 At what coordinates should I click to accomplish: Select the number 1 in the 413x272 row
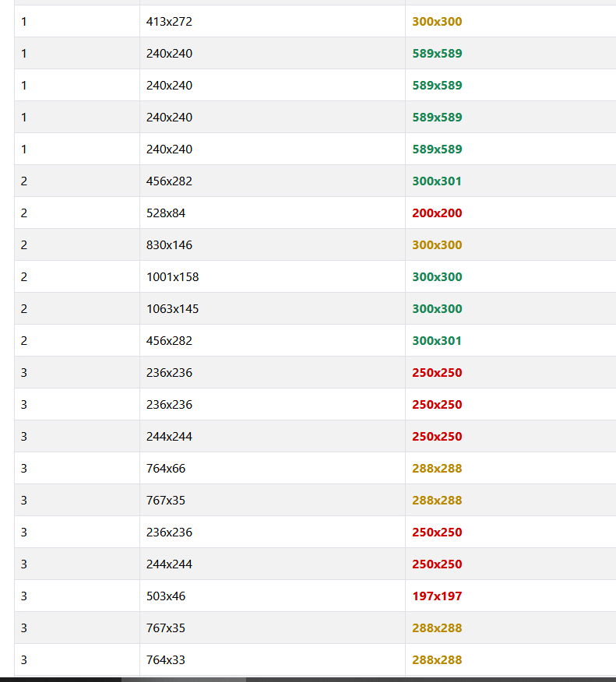[x=24, y=22]
